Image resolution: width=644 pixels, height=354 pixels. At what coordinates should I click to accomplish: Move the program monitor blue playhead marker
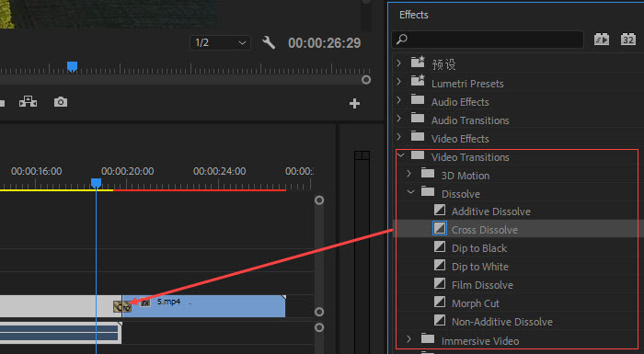click(x=73, y=66)
